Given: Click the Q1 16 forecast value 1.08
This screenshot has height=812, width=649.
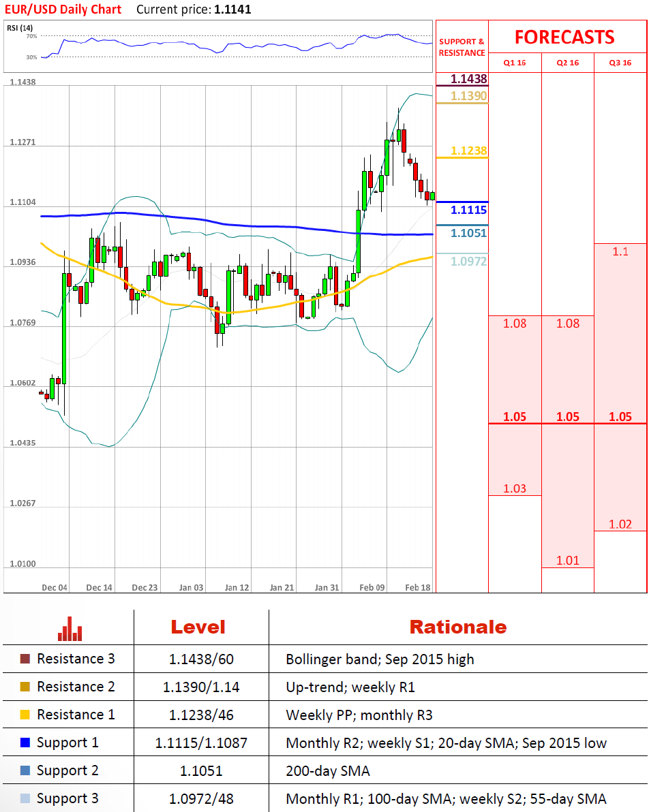Looking at the screenshot, I should pyautogui.click(x=515, y=324).
